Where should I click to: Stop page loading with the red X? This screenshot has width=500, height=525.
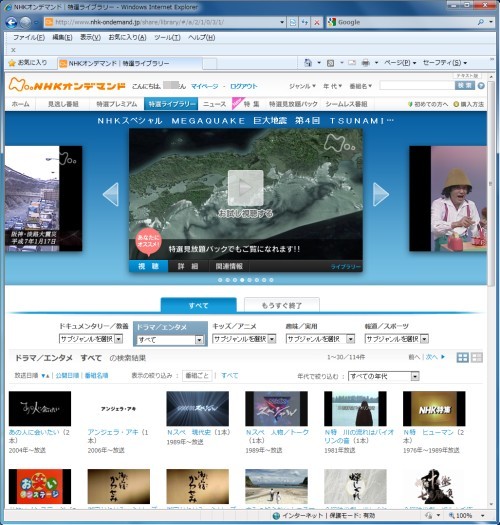tap(316, 22)
